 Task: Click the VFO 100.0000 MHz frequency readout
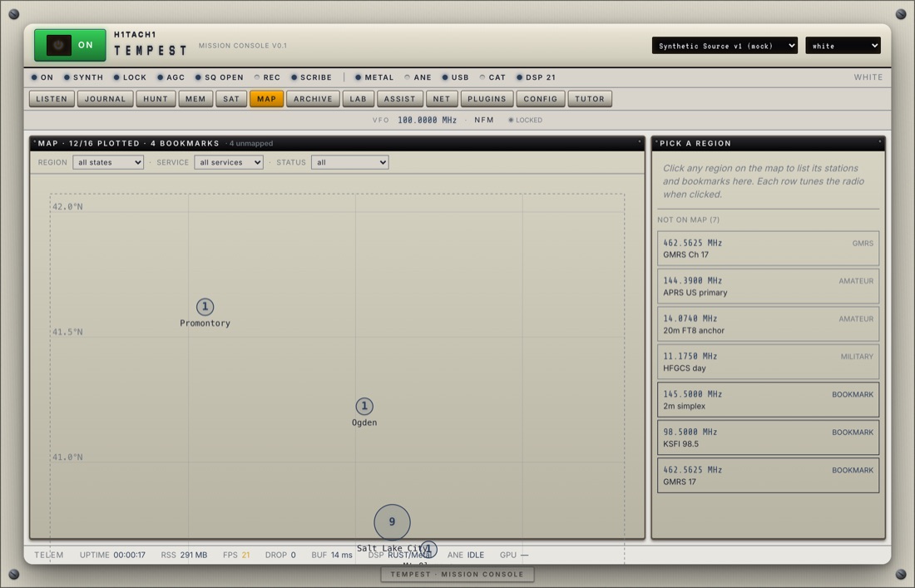click(428, 120)
